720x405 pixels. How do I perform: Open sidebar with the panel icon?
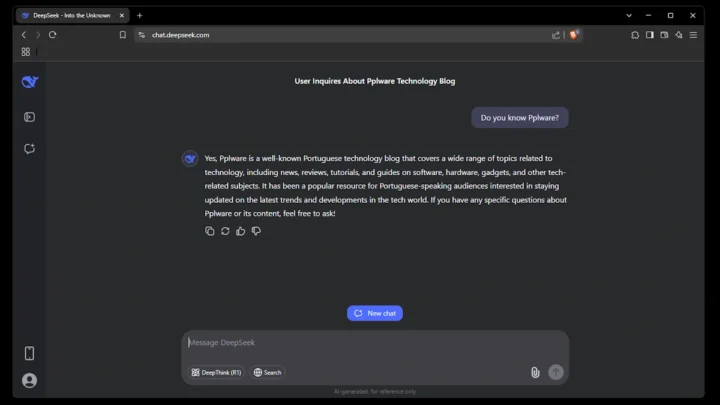coord(29,117)
